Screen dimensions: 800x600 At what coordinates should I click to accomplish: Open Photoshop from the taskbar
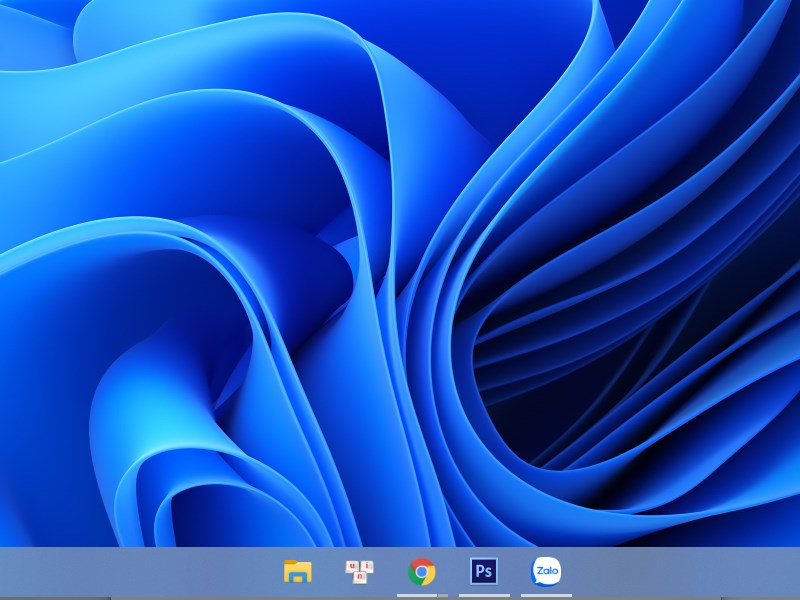484,571
